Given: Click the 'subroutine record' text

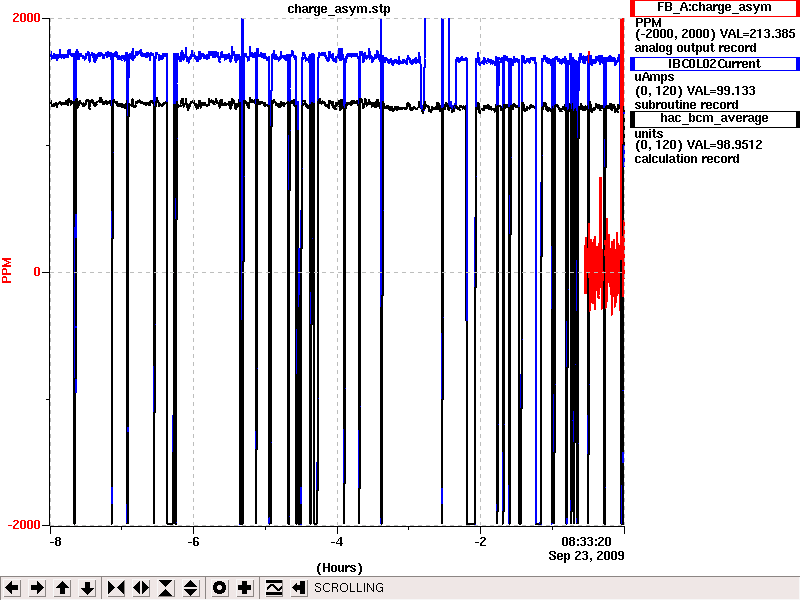Looking at the screenshot, I should point(686,105).
